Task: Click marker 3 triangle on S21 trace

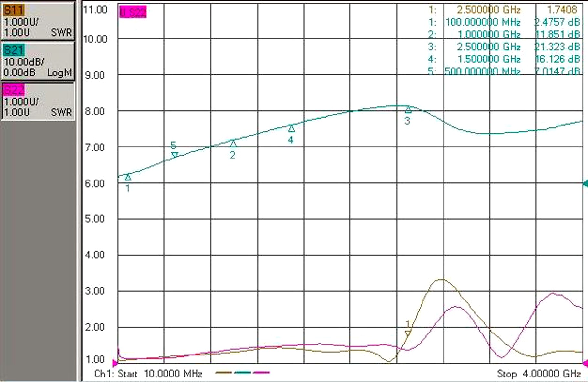Action: pos(408,110)
